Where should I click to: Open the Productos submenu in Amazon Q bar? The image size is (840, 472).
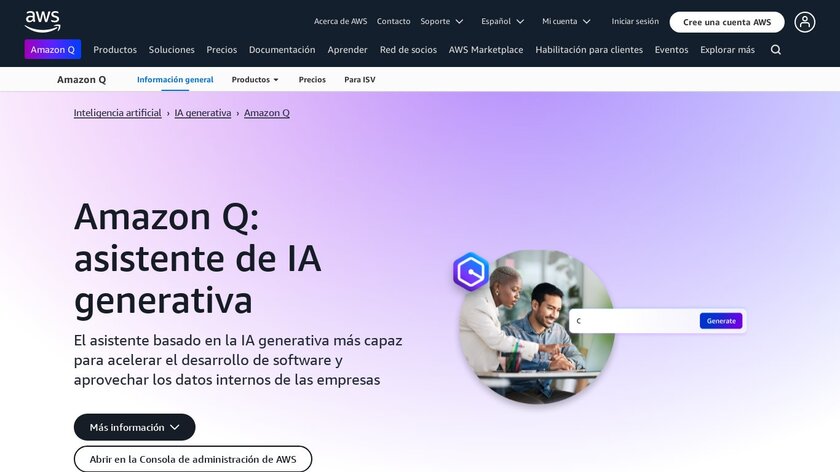(x=255, y=79)
